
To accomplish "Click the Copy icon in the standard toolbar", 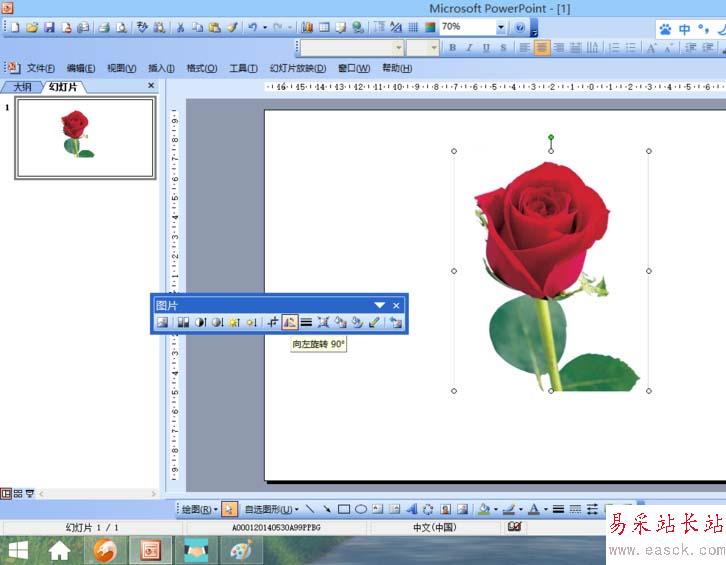I will (x=197, y=27).
